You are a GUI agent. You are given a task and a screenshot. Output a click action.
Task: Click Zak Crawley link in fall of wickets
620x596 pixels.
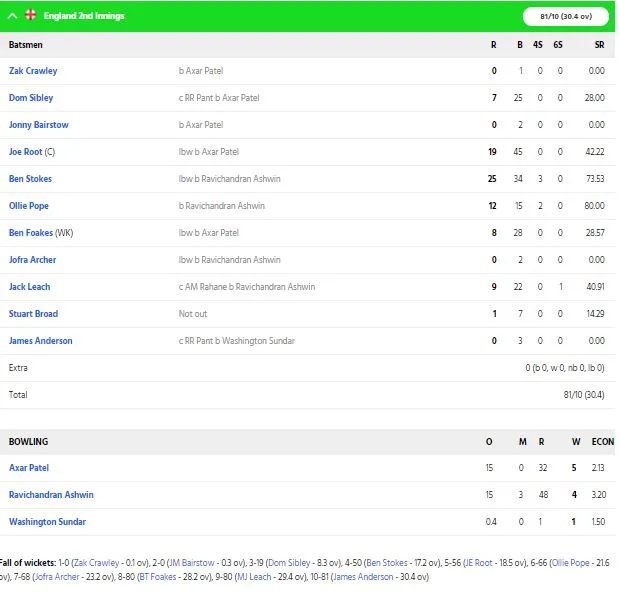pos(96,563)
